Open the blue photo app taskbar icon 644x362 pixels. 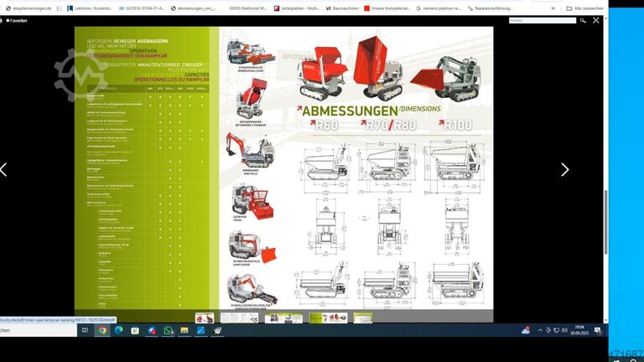pyautogui.click(x=201, y=330)
